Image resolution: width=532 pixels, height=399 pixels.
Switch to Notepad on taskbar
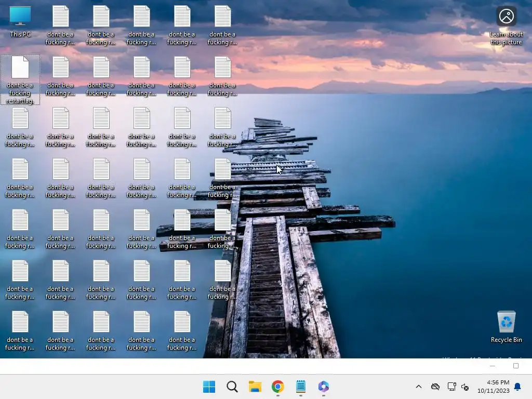[x=301, y=387]
